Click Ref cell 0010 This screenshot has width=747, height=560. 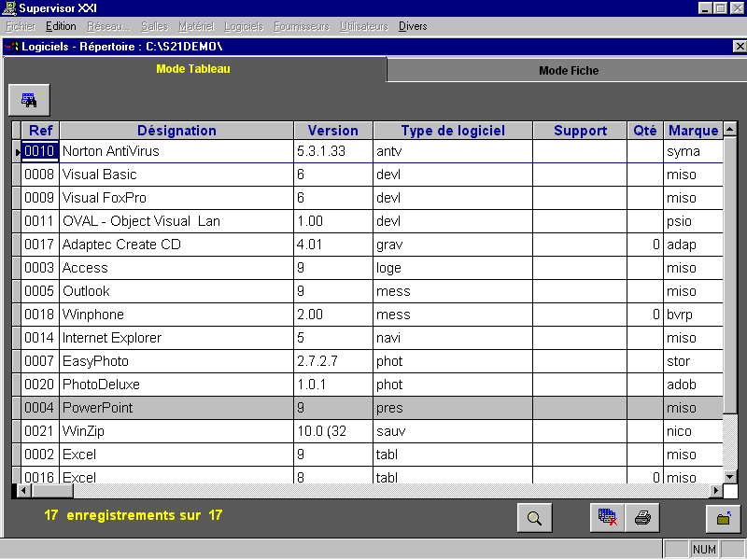point(40,151)
